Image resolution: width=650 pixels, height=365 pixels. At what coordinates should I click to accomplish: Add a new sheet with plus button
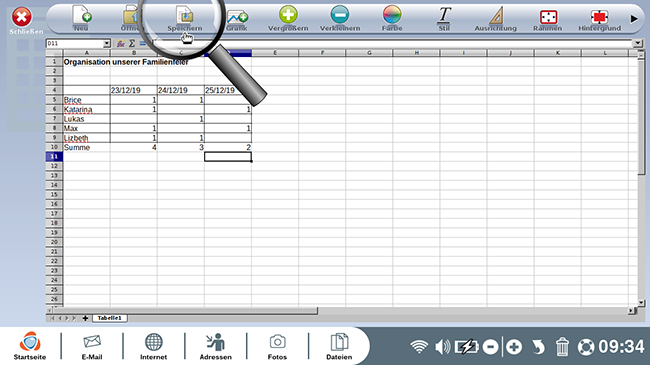[x=85, y=318]
